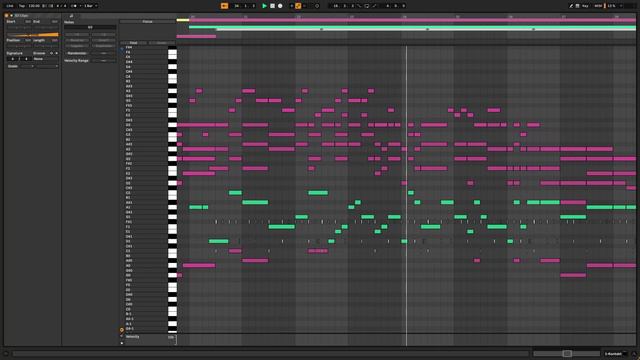Click the CPU load percentage meter
The image size is (640, 360).
[611, 6]
